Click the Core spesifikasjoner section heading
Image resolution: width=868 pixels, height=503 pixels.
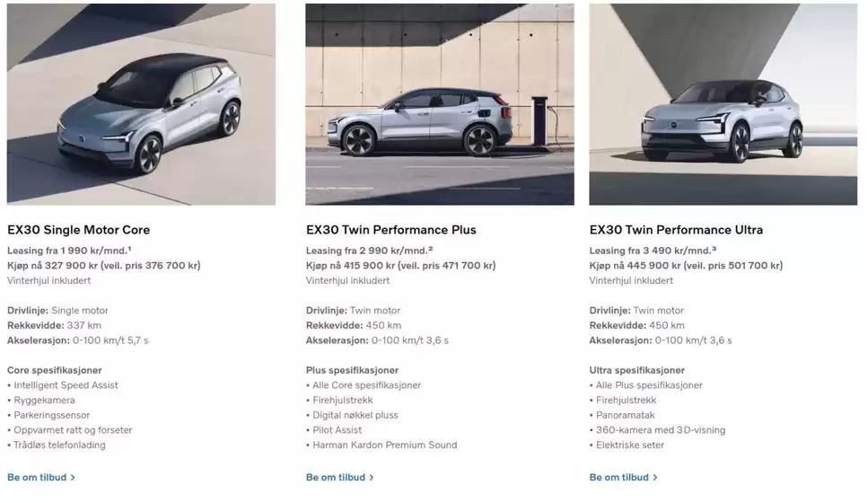pyautogui.click(x=54, y=370)
